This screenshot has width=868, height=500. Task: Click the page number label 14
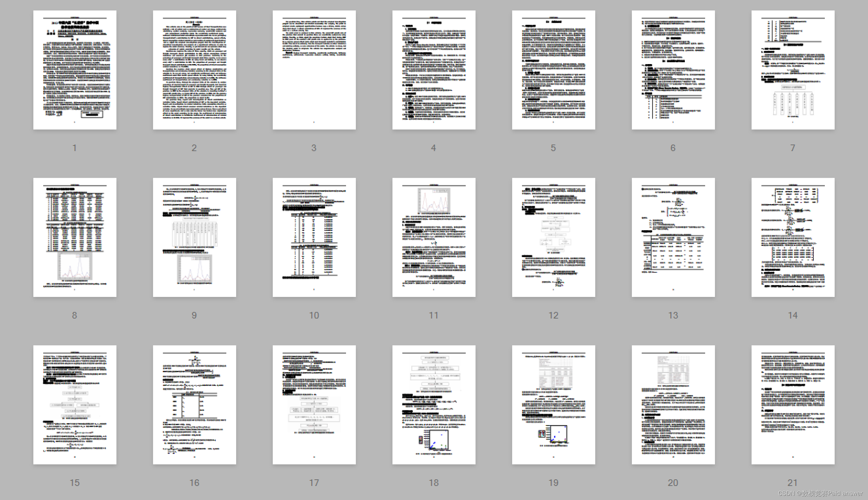pyautogui.click(x=792, y=316)
